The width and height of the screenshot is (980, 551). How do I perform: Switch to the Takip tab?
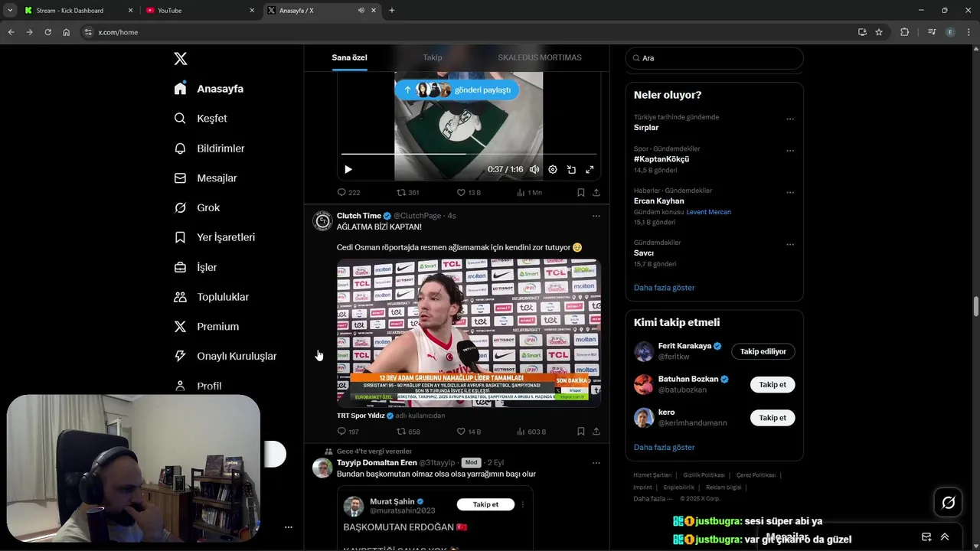433,58
